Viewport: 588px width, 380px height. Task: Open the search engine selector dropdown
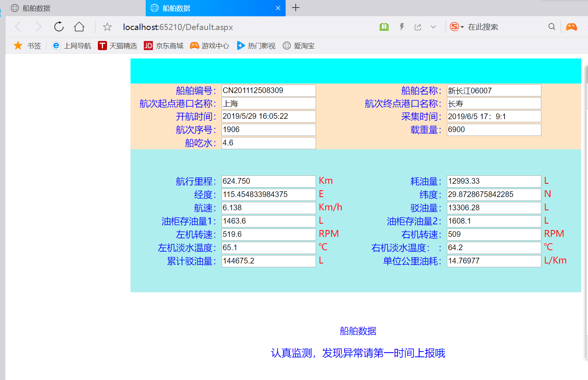[x=457, y=27]
